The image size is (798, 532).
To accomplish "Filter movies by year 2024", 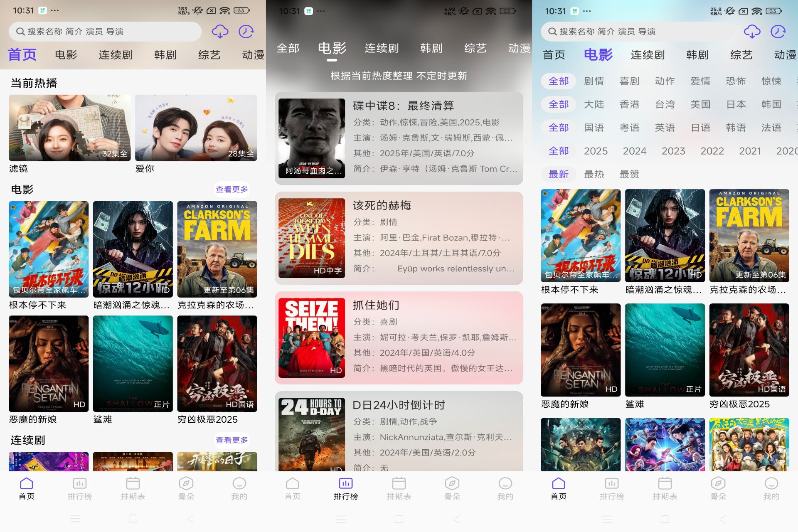I will [x=635, y=151].
